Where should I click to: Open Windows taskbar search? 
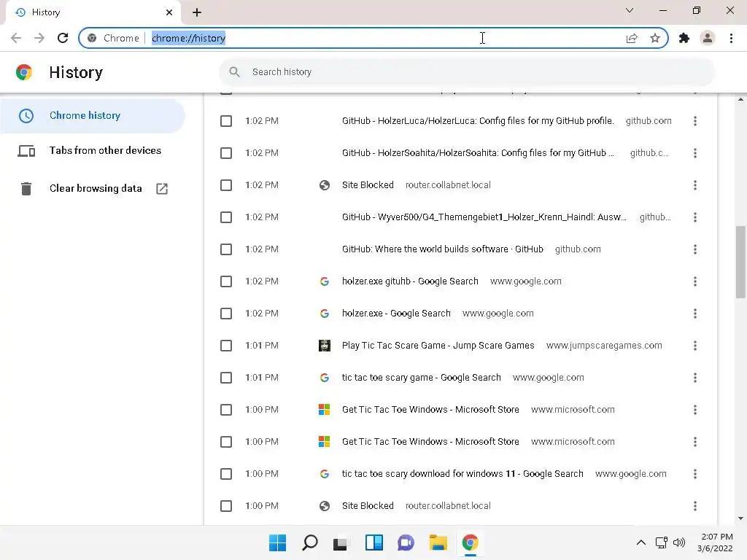(309, 542)
